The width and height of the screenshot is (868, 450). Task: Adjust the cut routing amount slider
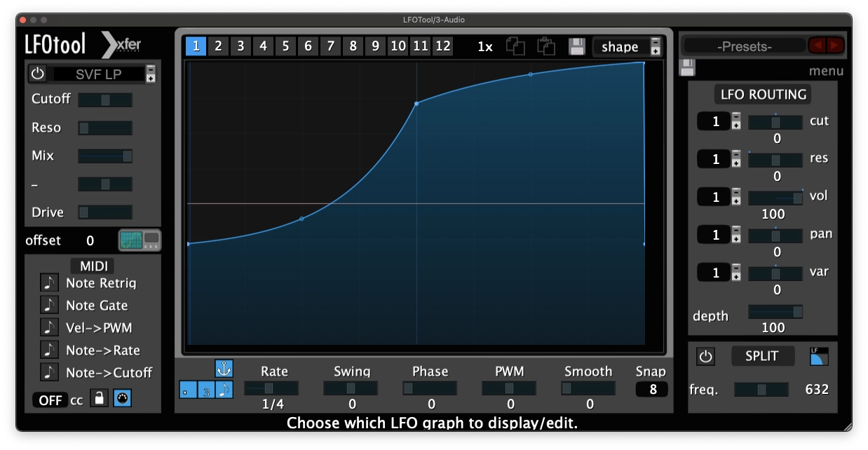click(x=775, y=123)
